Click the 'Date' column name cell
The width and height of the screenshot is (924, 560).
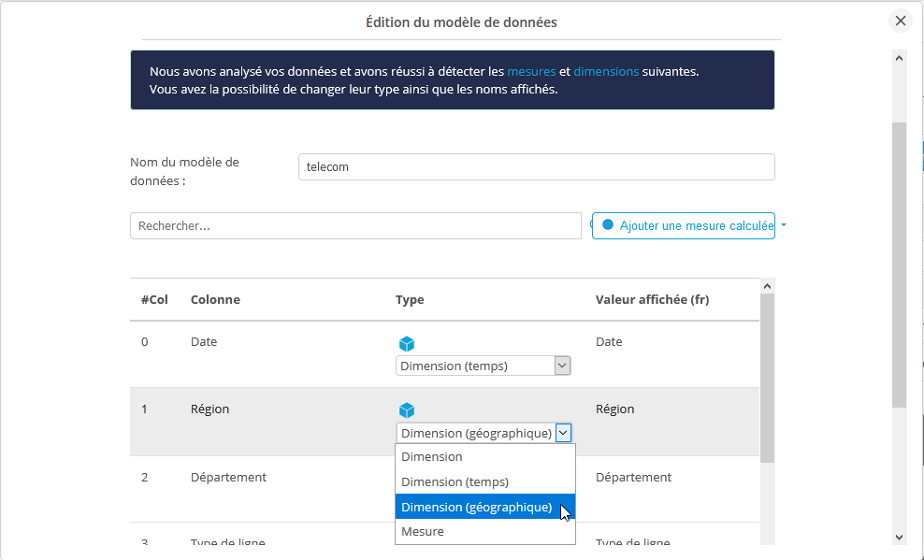(204, 341)
